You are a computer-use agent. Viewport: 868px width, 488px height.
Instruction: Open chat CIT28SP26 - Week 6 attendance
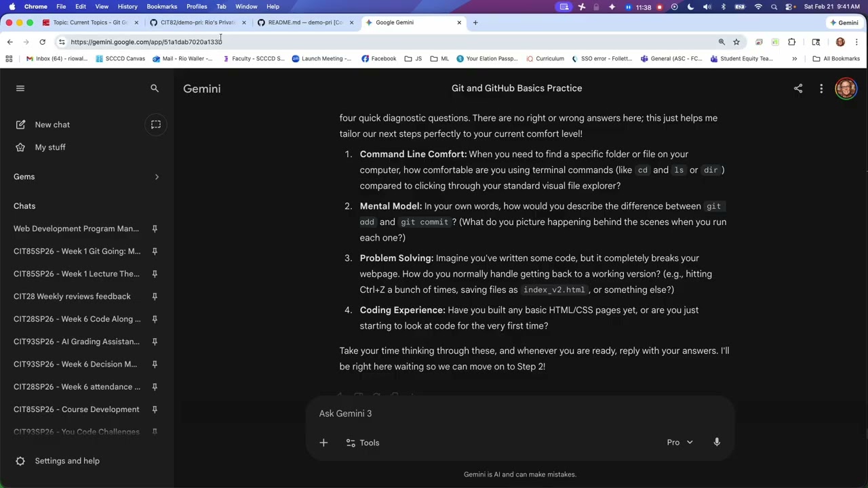pos(77,387)
